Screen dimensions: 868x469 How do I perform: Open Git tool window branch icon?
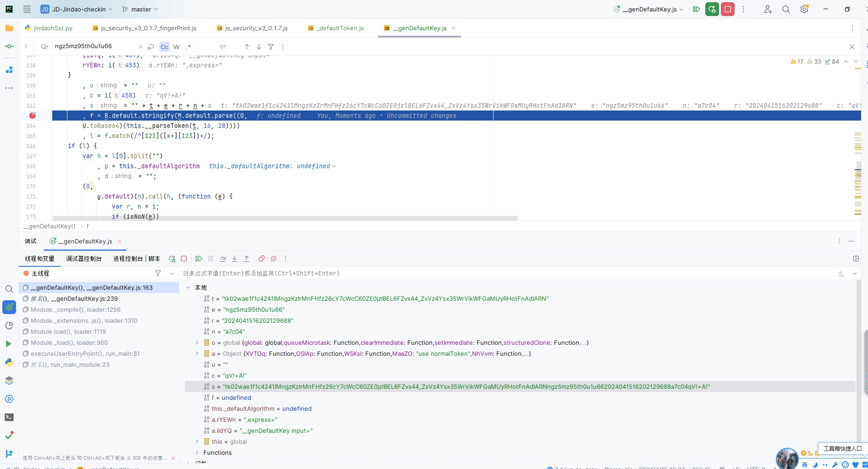(9, 454)
